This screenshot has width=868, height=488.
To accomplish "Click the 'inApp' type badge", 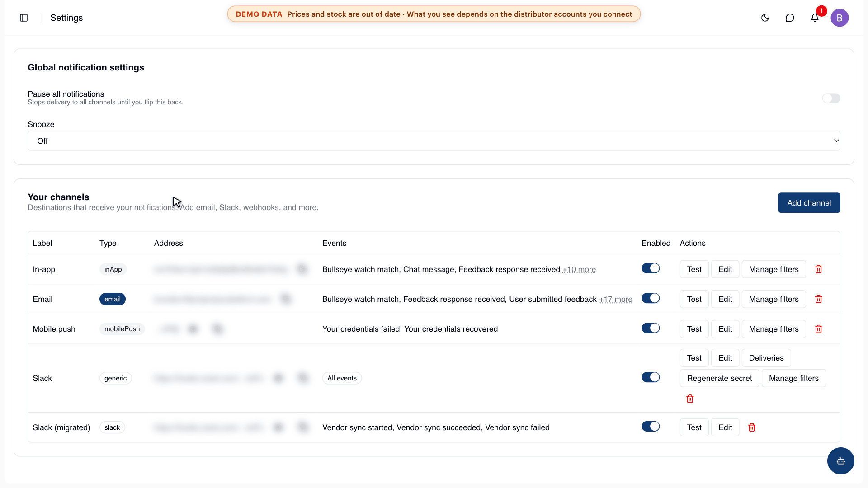I will [x=113, y=269].
